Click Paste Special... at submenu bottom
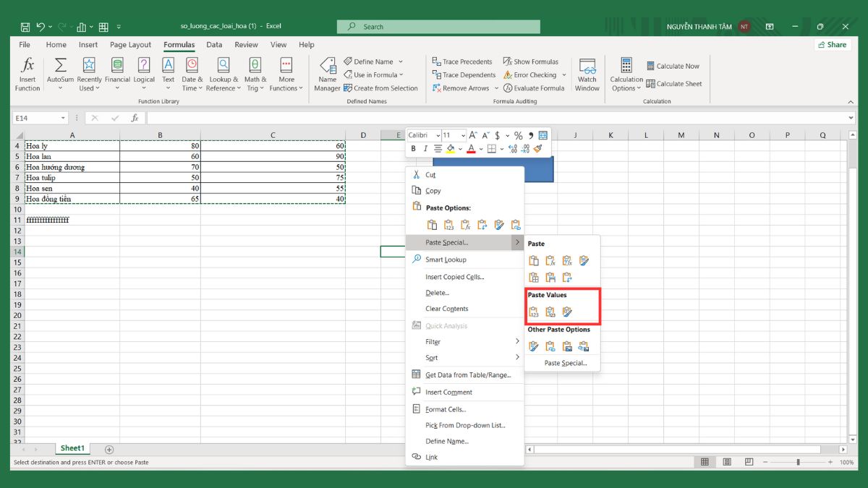 click(x=565, y=363)
